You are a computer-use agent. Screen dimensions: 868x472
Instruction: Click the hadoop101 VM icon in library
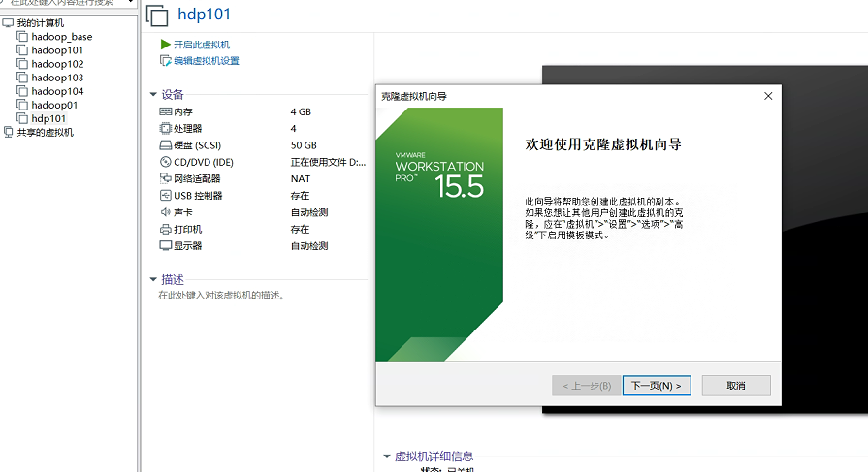point(22,50)
